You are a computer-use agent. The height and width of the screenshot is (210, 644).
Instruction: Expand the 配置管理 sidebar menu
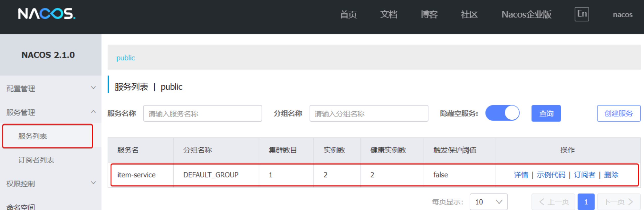coord(51,89)
